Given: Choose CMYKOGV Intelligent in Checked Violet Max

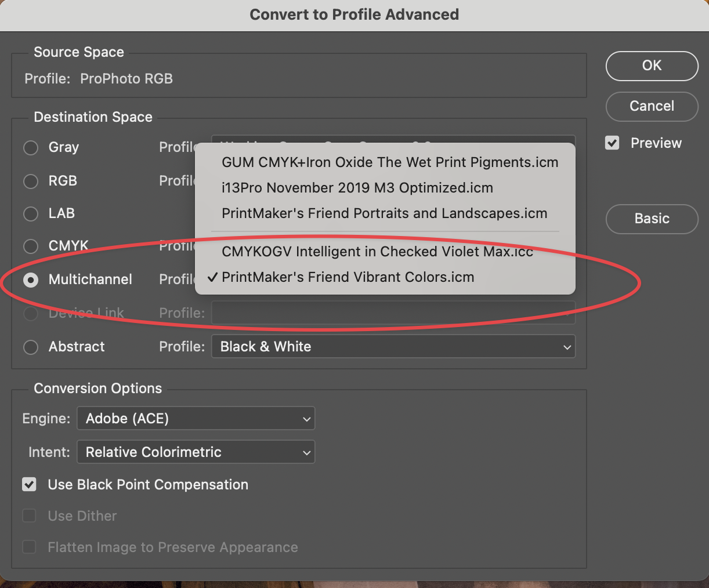Looking at the screenshot, I should pyautogui.click(x=378, y=252).
